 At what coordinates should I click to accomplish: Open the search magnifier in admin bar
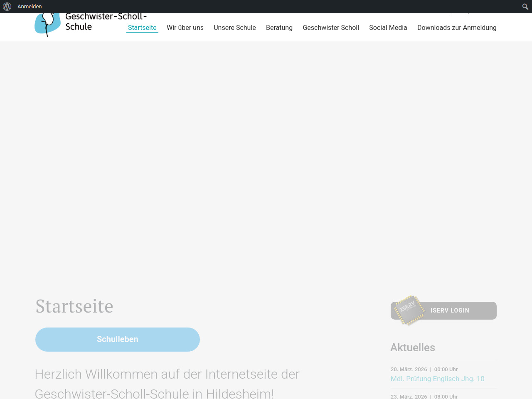click(x=525, y=7)
